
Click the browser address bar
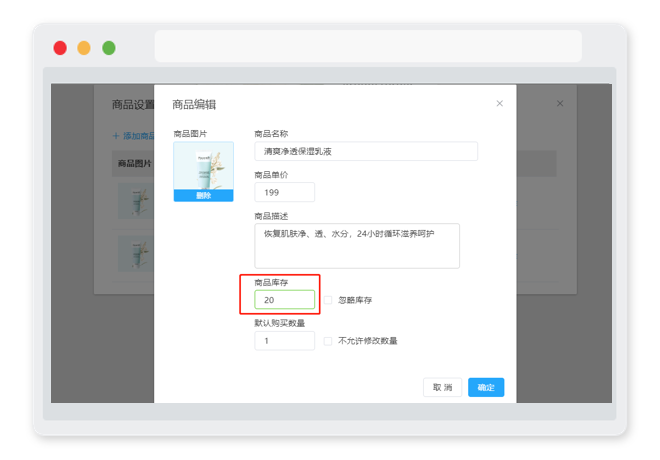[368, 46]
